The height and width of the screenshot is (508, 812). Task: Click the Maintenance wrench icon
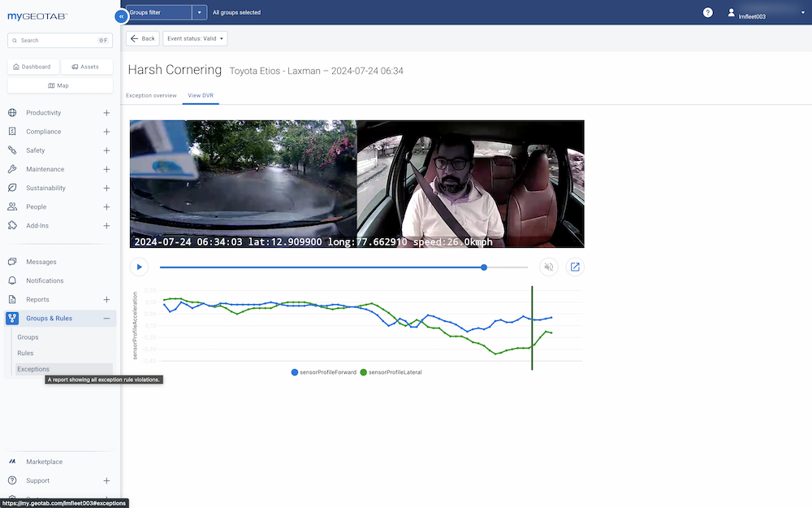click(12, 169)
